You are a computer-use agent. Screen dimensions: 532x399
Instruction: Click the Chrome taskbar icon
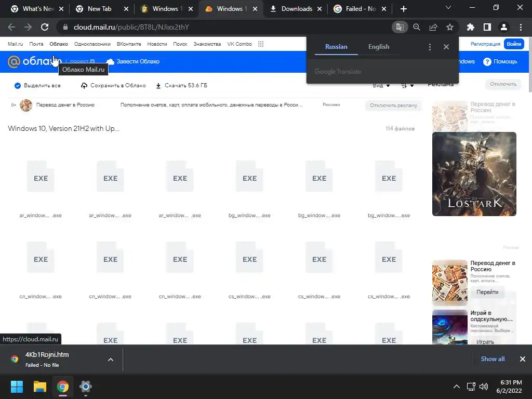(x=63, y=387)
